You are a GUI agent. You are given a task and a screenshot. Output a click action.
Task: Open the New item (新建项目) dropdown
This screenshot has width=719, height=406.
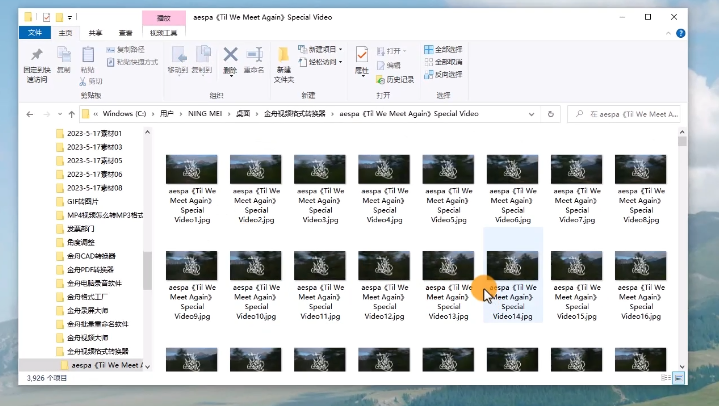click(324, 49)
